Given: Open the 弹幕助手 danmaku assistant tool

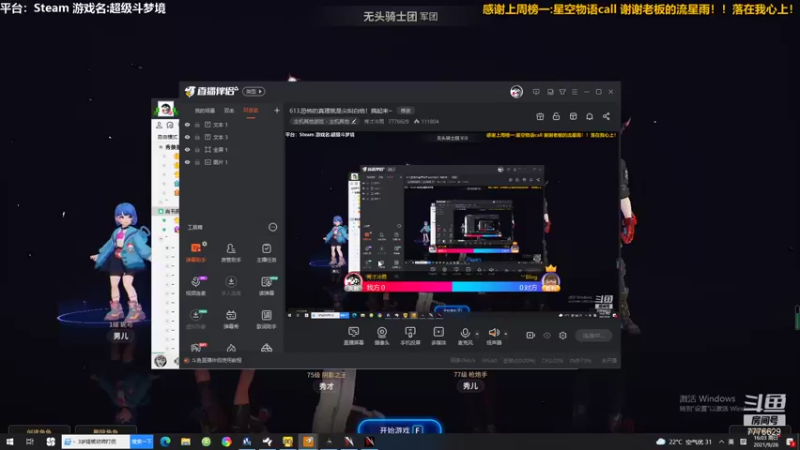Looking at the screenshot, I should [x=195, y=252].
